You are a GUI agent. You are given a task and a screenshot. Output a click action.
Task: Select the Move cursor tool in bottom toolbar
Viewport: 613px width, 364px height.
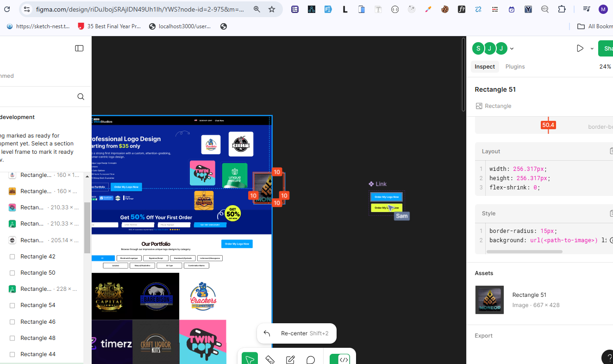point(250,360)
